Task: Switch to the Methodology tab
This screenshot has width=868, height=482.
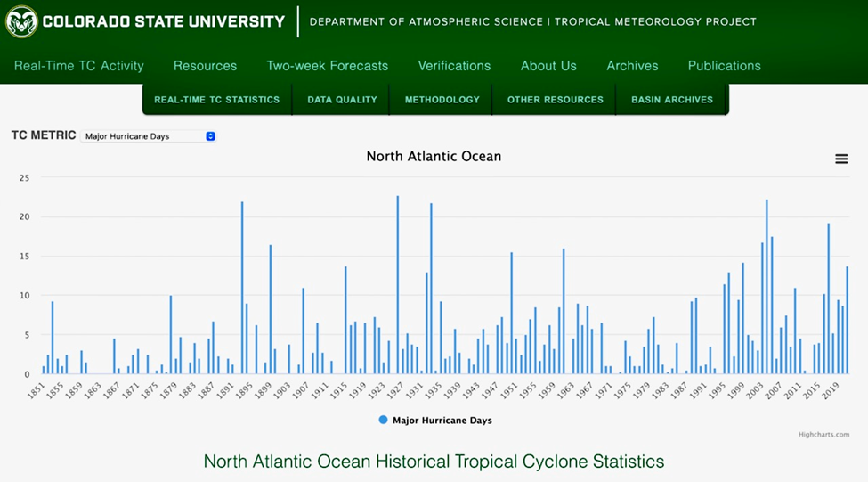Action: click(x=442, y=100)
